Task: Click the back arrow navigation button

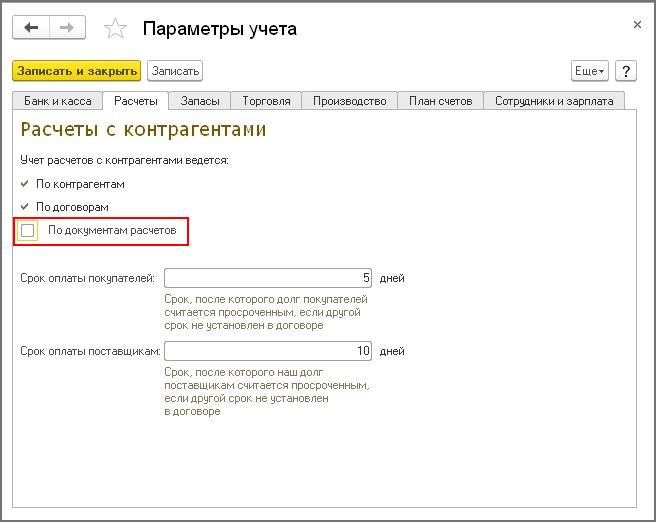Action: pos(30,28)
